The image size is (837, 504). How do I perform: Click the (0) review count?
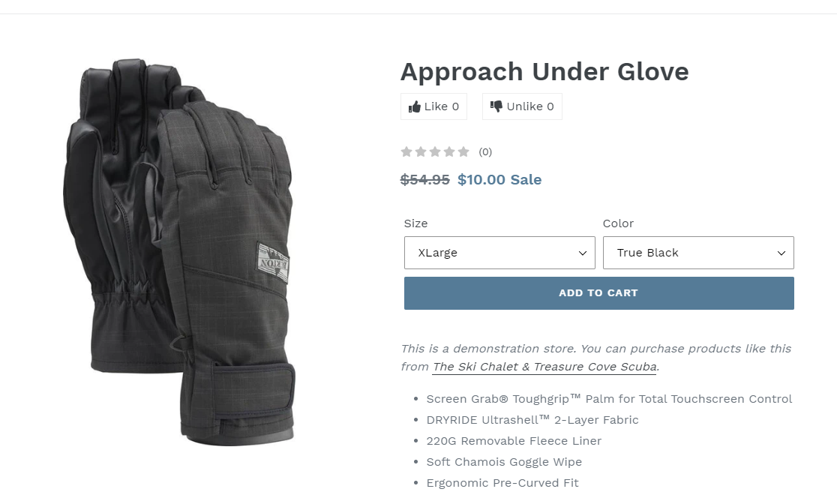pyautogui.click(x=485, y=152)
